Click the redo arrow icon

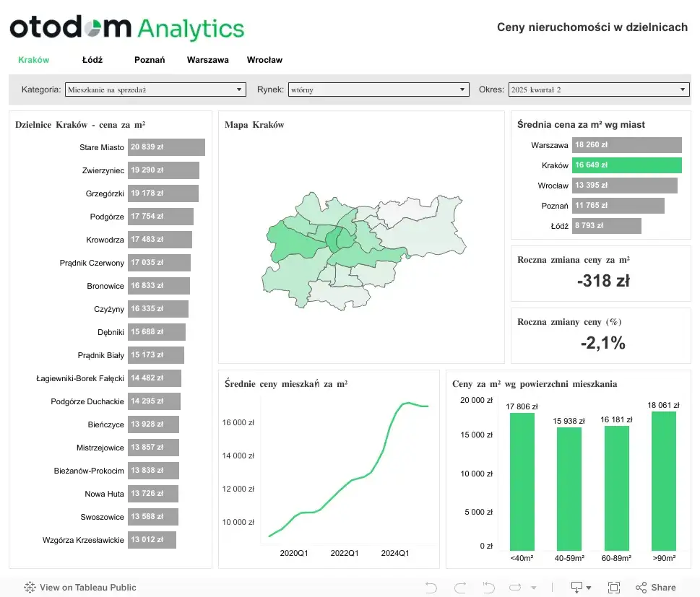click(x=460, y=587)
